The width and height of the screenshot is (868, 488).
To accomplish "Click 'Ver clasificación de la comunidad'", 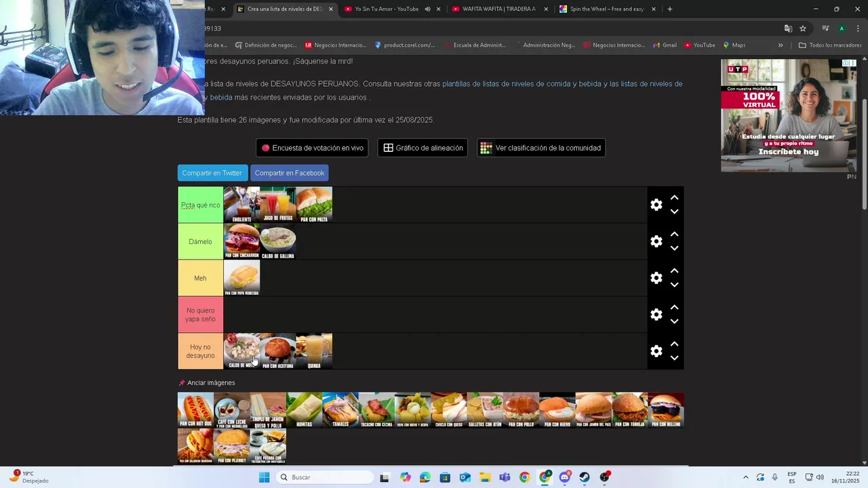I will [541, 148].
